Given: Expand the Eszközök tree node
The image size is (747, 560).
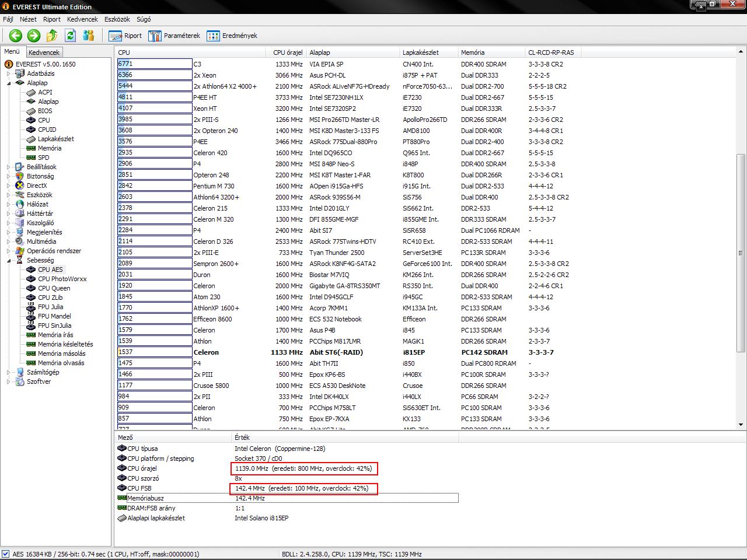Looking at the screenshot, I should (x=9, y=195).
